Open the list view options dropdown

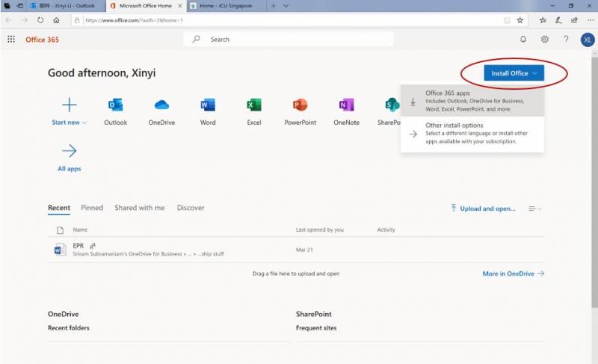(x=534, y=209)
